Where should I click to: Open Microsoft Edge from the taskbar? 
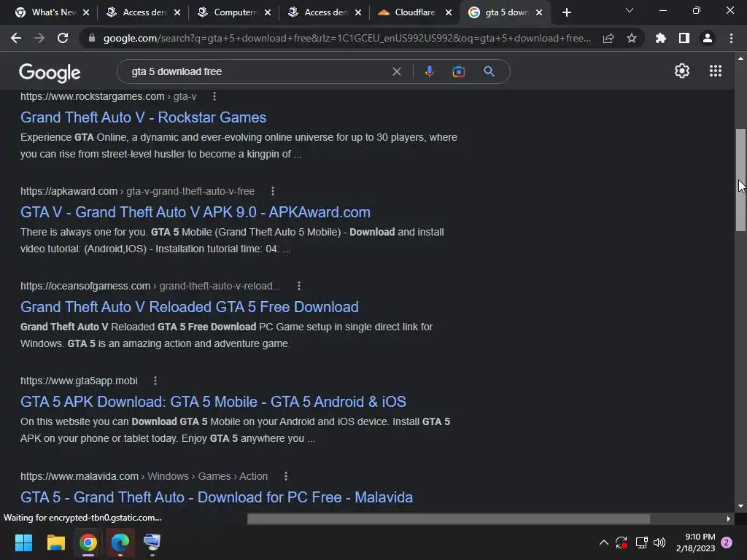click(120, 542)
